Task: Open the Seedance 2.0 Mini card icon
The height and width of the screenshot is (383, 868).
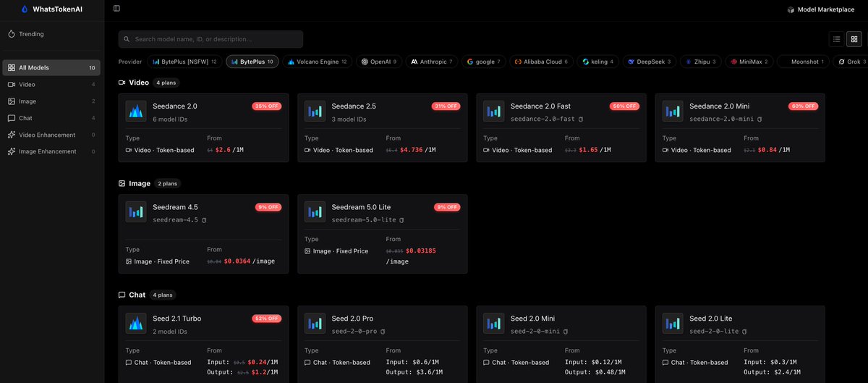Action: 672,111
